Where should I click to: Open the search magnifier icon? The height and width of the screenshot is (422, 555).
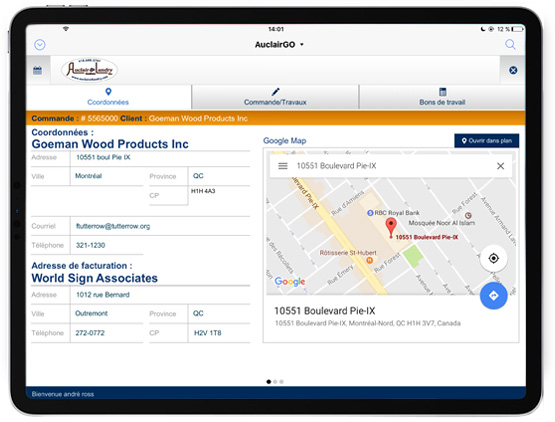tap(510, 44)
